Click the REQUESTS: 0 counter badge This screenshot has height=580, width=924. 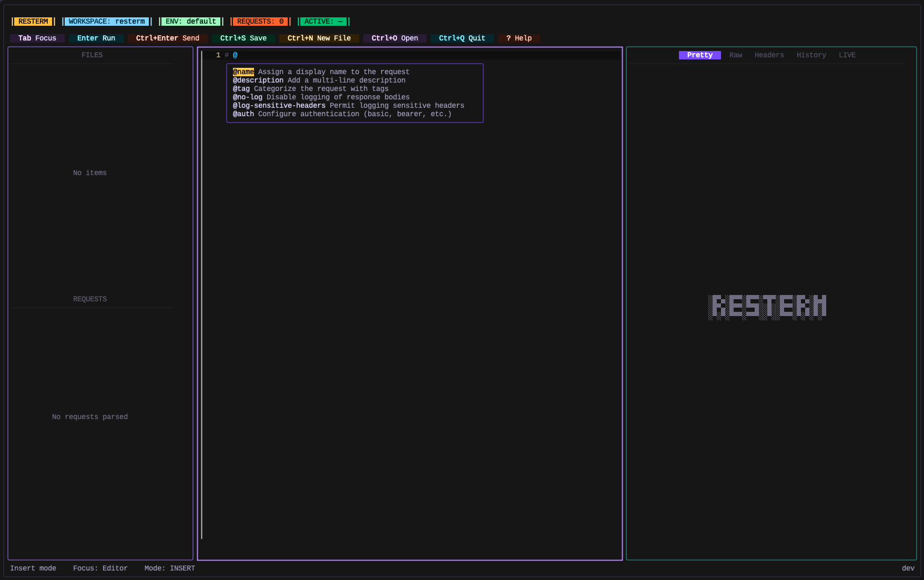click(x=260, y=21)
